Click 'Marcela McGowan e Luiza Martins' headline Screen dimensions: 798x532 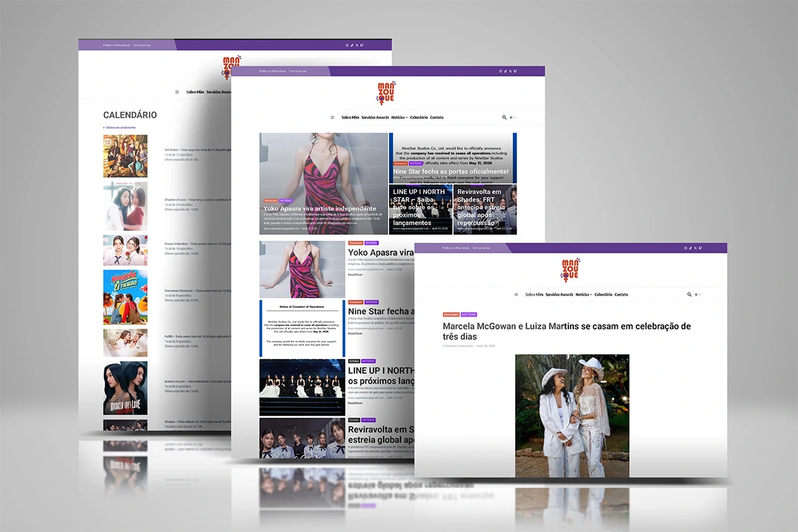click(567, 331)
